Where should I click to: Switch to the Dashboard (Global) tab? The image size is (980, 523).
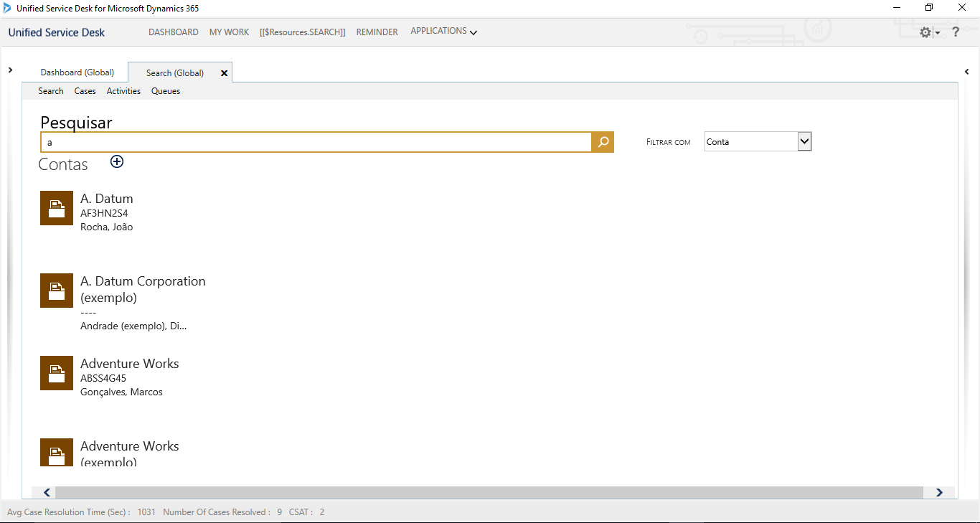[77, 72]
